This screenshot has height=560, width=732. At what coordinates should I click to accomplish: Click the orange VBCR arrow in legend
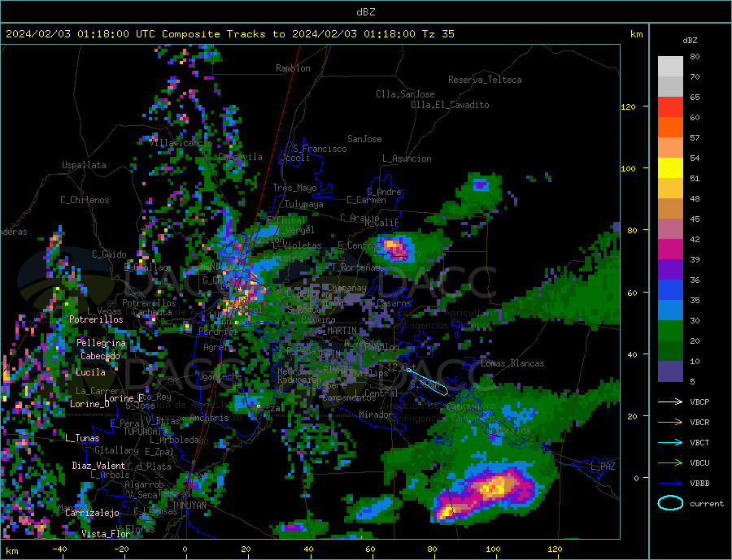point(670,423)
